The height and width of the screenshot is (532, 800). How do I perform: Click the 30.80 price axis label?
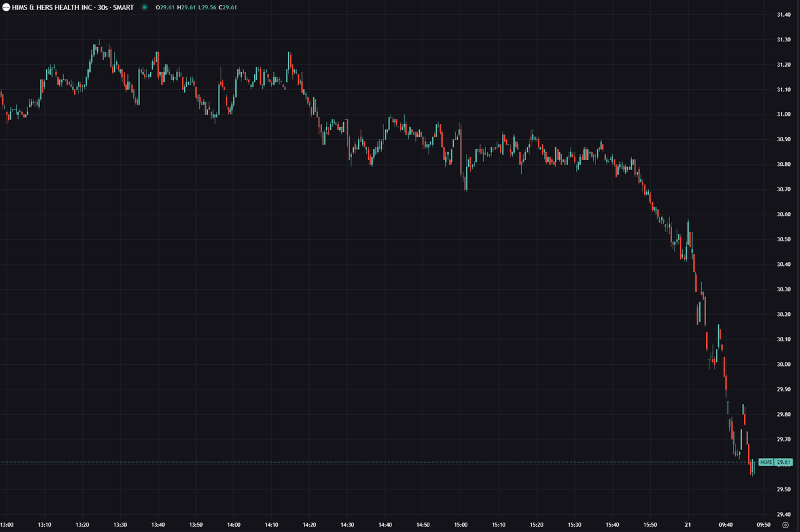coord(783,165)
